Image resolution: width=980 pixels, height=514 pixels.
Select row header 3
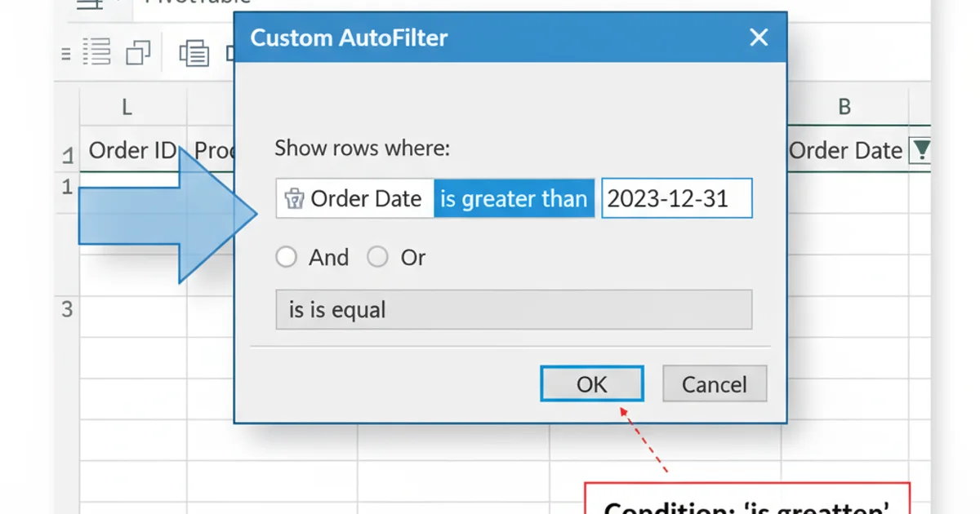tap(67, 310)
